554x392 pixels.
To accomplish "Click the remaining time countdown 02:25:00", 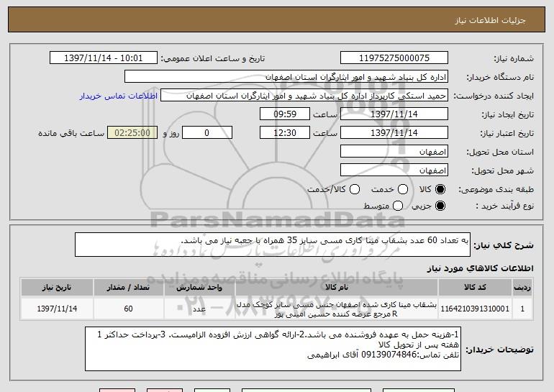I will pos(132,133).
